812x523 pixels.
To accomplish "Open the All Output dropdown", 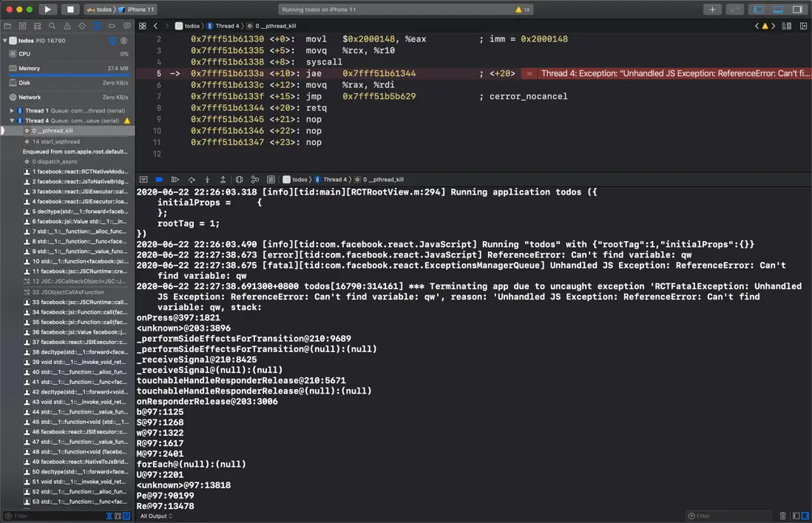I will (x=156, y=516).
